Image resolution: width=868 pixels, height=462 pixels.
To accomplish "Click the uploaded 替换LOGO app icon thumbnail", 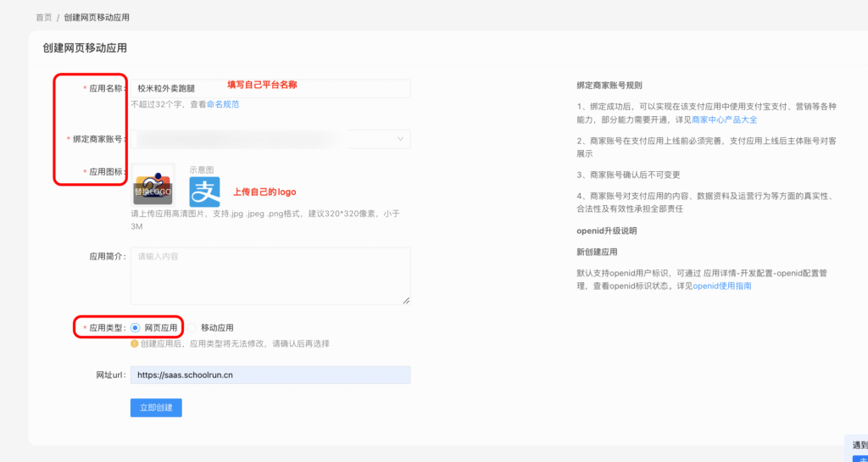I will tap(153, 186).
